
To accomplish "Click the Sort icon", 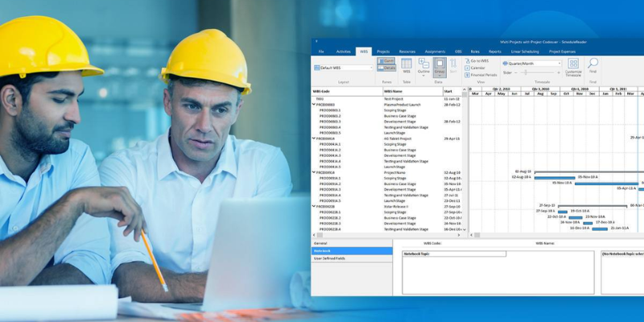I will [455, 65].
